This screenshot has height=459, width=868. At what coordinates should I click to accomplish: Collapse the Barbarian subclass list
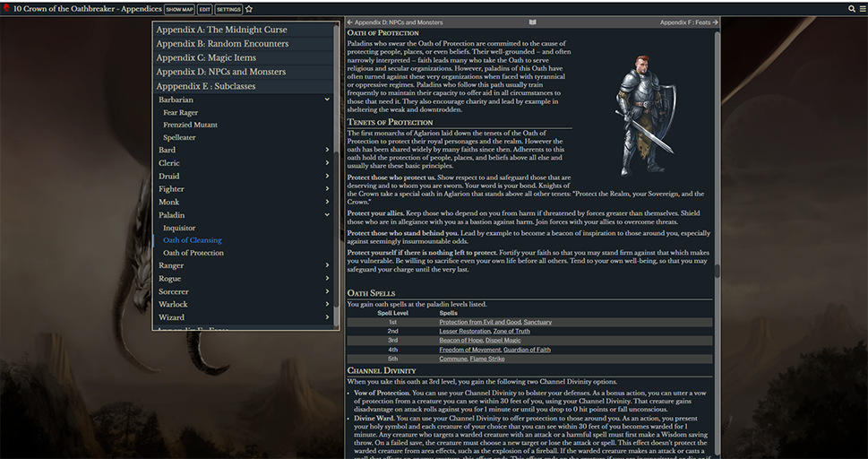[328, 100]
